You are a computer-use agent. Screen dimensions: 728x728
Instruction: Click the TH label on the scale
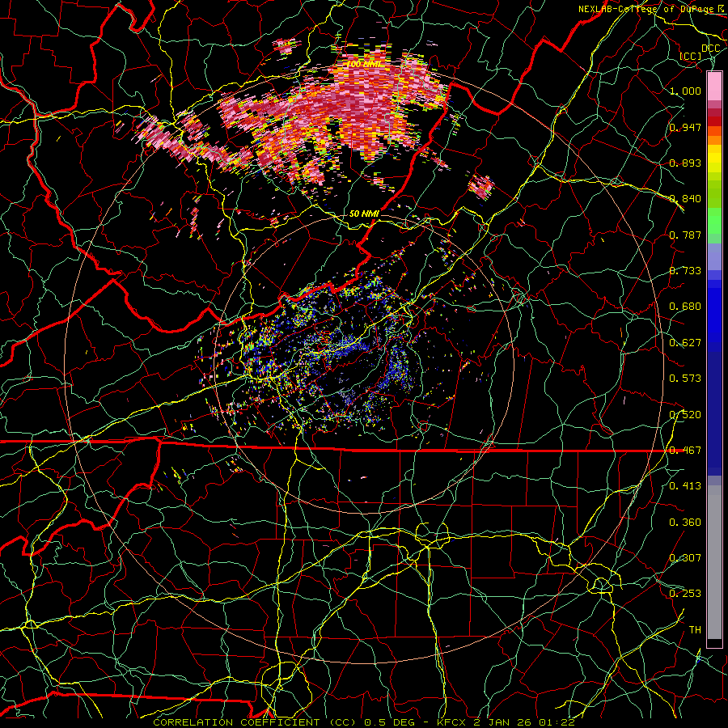tap(695, 630)
